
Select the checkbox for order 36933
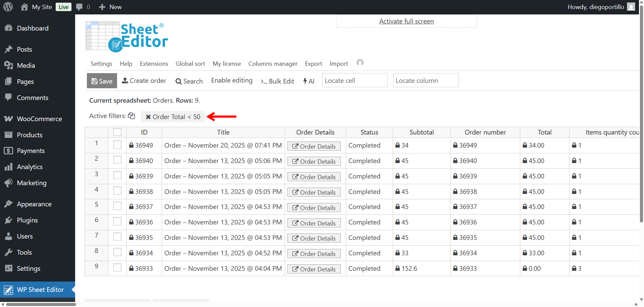click(117, 268)
